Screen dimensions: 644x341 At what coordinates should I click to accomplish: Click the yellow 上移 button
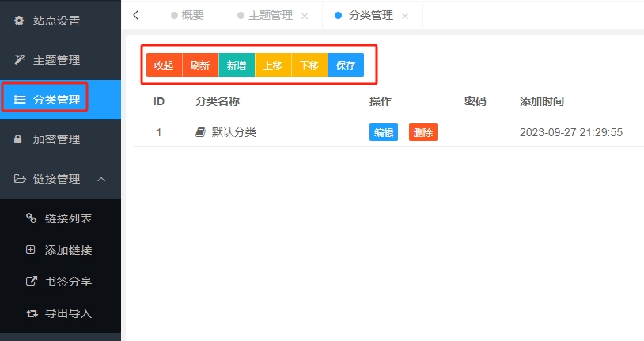click(x=273, y=65)
